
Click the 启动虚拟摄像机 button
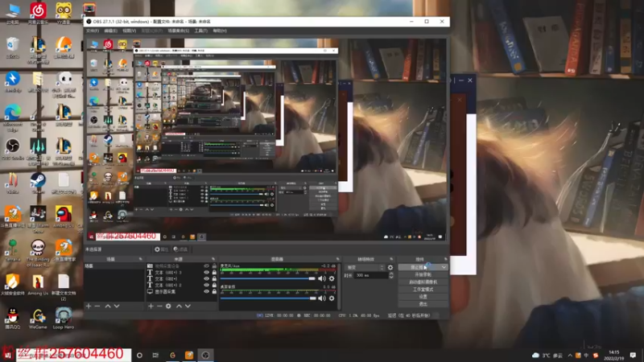[423, 282]
